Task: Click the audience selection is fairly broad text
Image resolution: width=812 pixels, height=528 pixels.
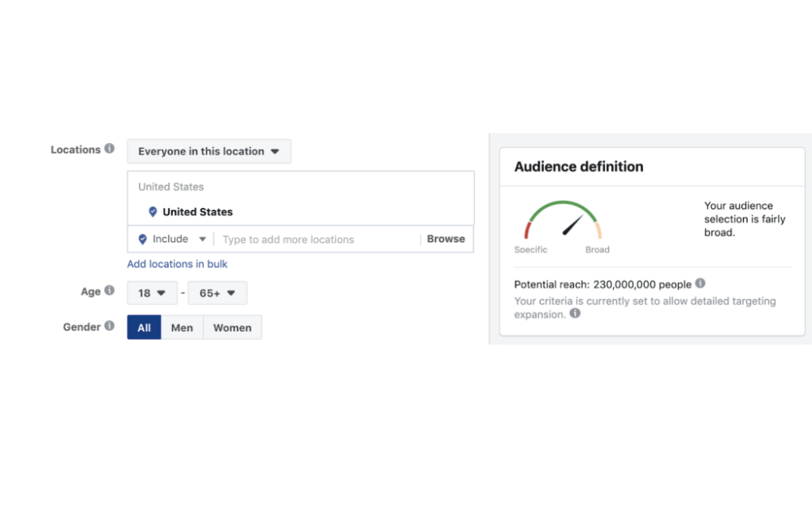Action: pyautogui.click(x=745, y=219)
